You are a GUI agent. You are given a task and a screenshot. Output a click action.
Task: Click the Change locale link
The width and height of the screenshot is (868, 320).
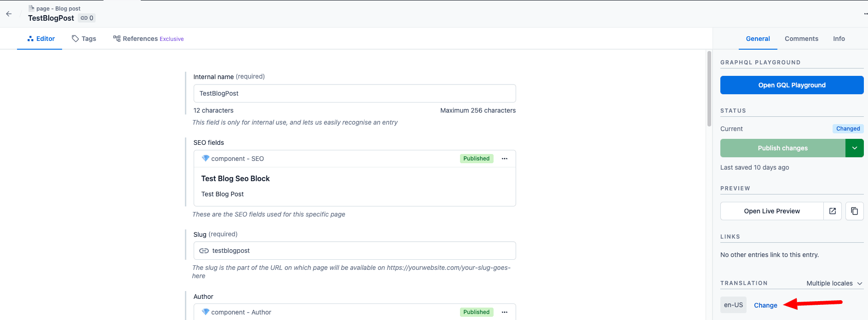(x=765, y=305)
